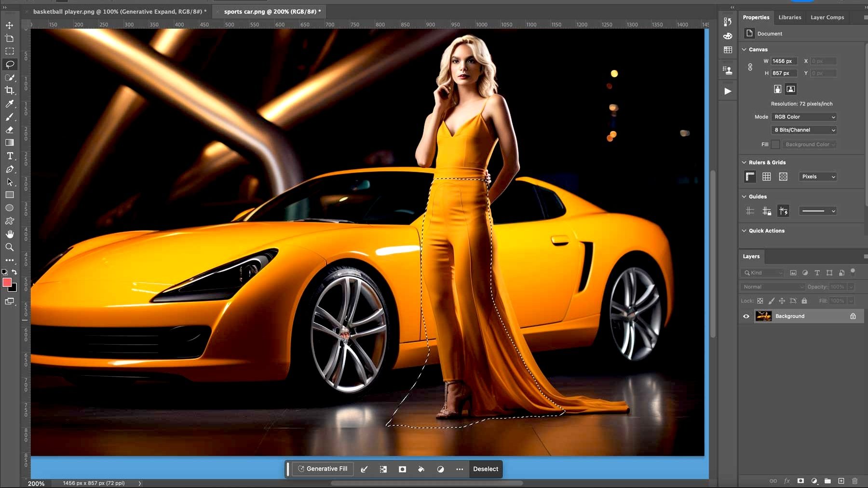868x488 pixels.
Task: Select the Move tool
Action: point(9,25)
